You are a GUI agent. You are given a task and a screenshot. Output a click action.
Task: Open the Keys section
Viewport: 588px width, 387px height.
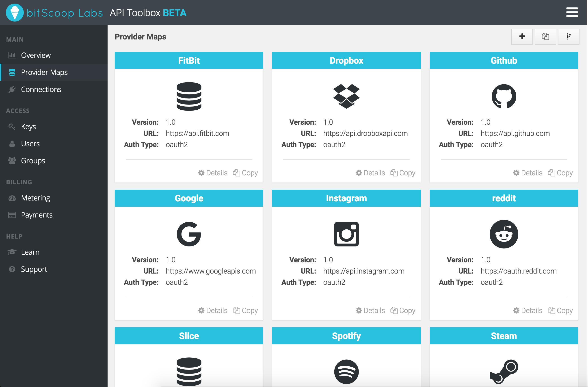[28, 126]
